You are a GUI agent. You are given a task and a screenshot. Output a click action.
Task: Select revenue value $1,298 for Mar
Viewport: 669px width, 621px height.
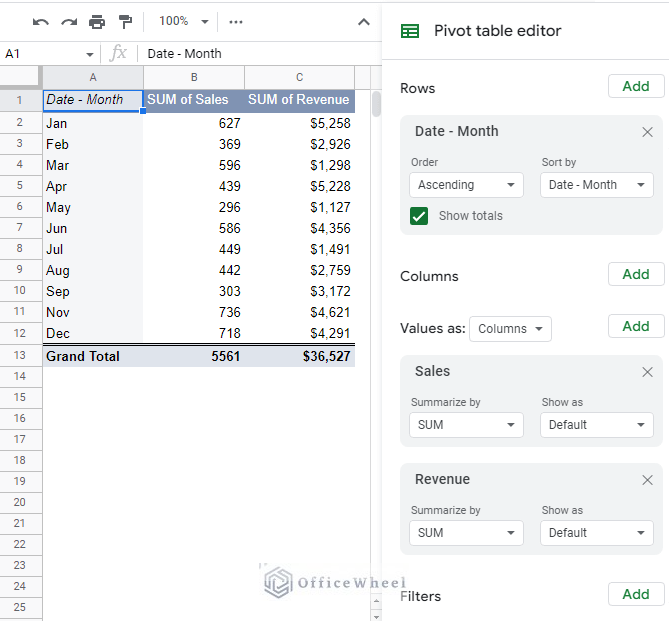coord(300,165)
